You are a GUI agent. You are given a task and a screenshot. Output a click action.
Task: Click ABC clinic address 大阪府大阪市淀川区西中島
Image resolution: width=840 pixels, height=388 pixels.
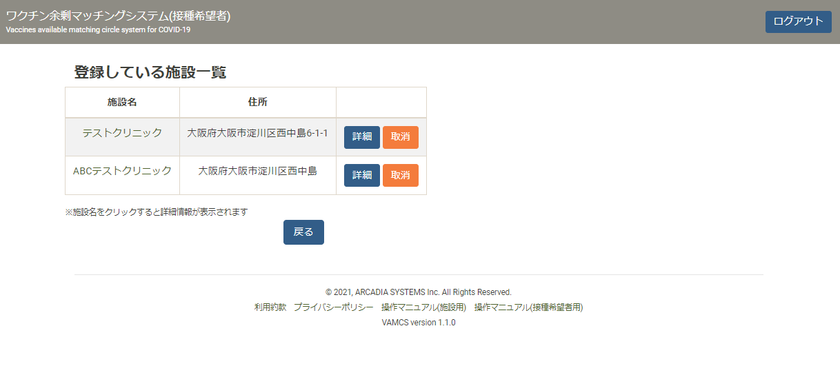tap(258, 171)
